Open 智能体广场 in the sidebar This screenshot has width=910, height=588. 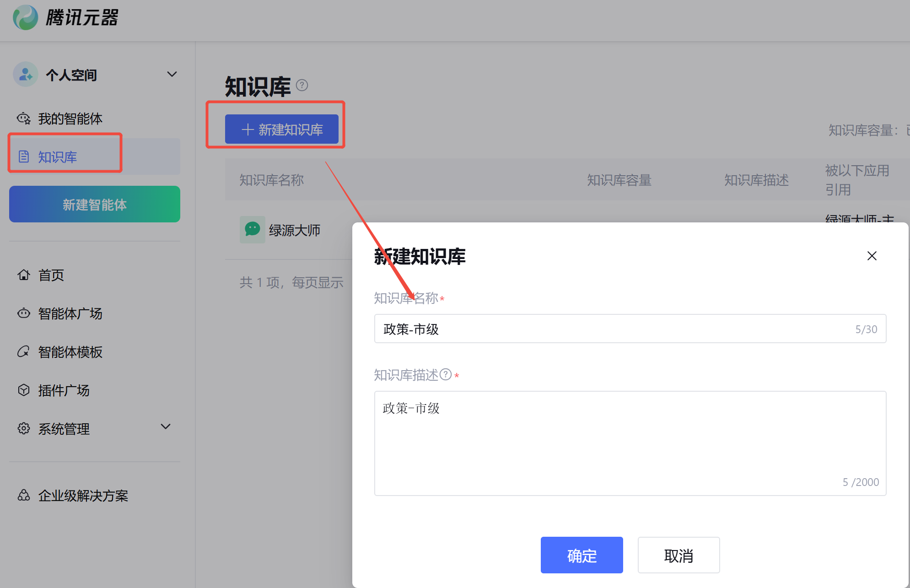(x=70, y=313)
